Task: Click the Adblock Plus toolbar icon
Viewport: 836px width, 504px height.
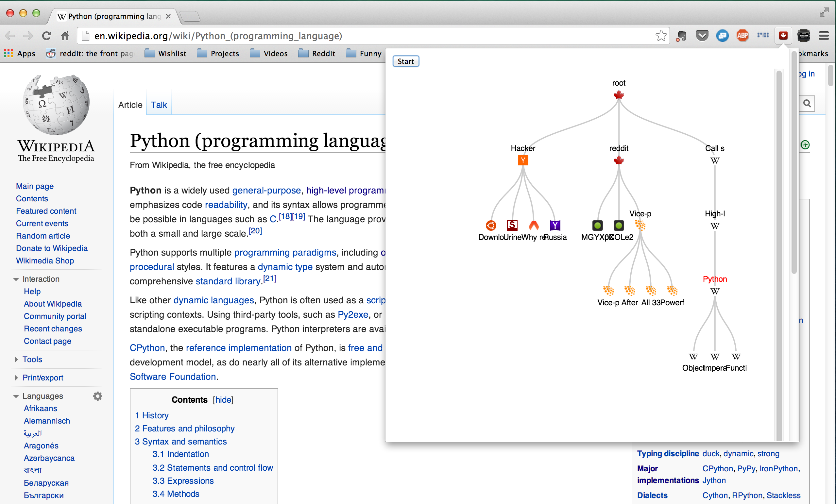Action: pos(742,36)
